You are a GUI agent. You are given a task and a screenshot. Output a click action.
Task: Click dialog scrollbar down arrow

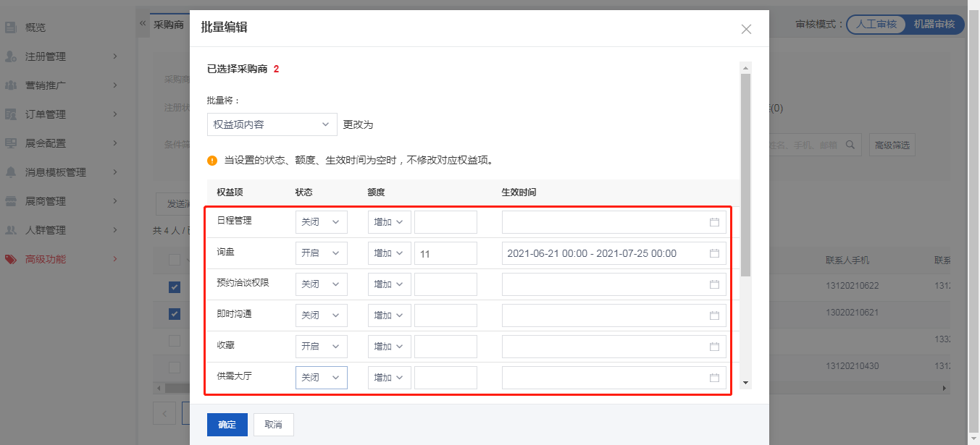745,383
